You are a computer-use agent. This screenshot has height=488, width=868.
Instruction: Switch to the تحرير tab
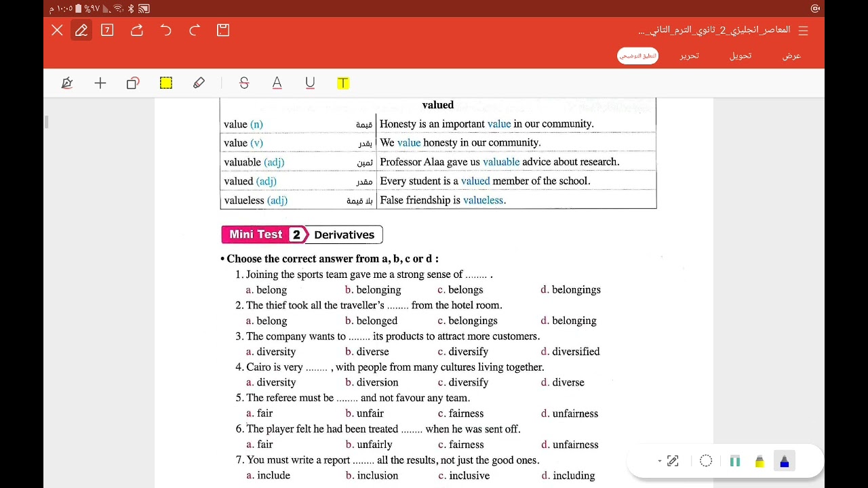[689, 56]
